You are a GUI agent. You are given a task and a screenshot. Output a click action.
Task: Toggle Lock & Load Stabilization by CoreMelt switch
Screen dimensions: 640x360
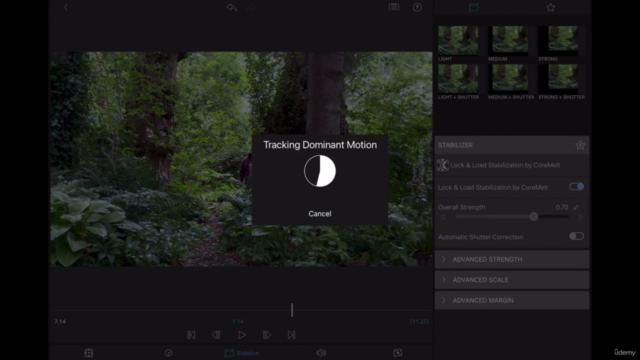[576, 187]
